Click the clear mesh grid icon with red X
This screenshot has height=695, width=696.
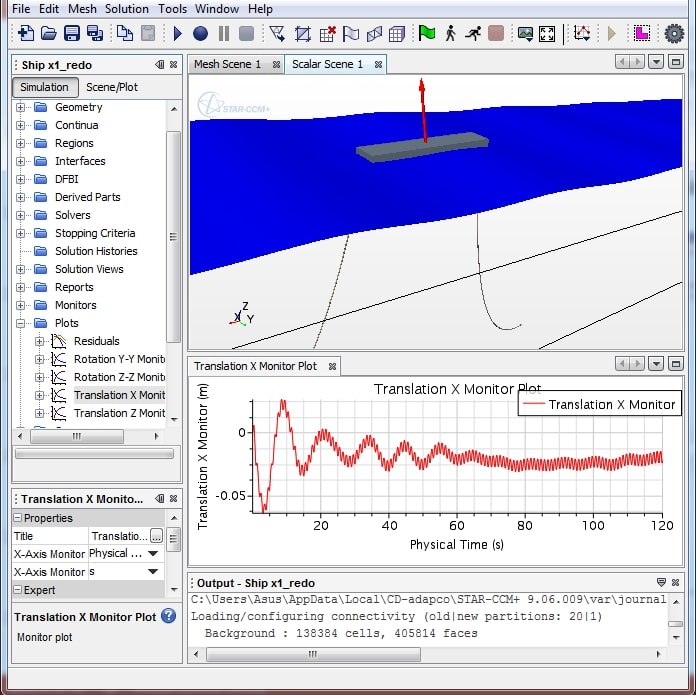pos(328,34)
